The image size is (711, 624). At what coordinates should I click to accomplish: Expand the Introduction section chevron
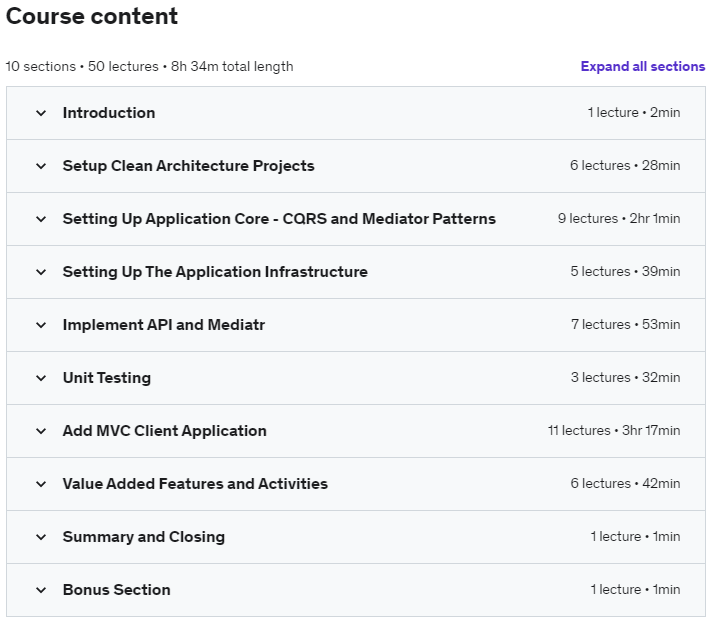41,113
